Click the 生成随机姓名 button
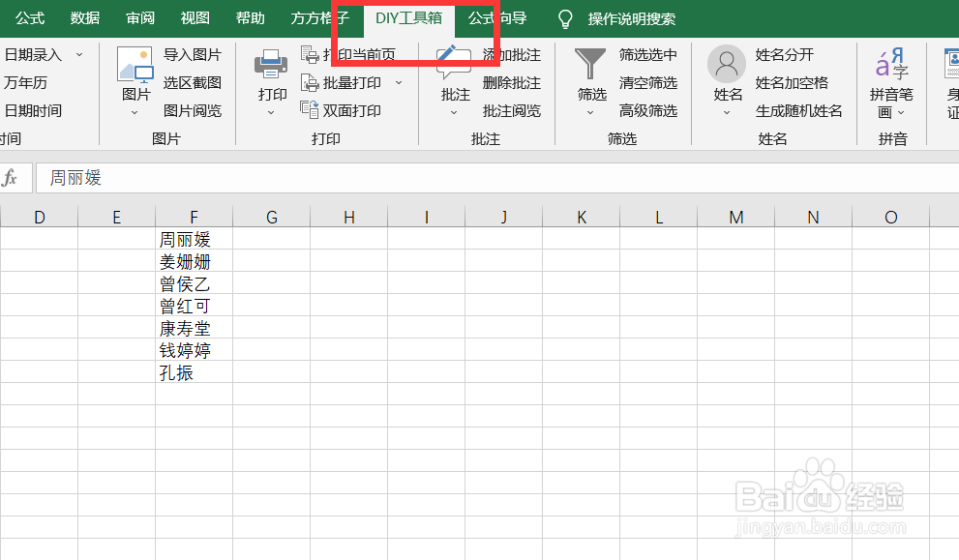Viewport: 959px width, 560px height. tap(798, 110)
